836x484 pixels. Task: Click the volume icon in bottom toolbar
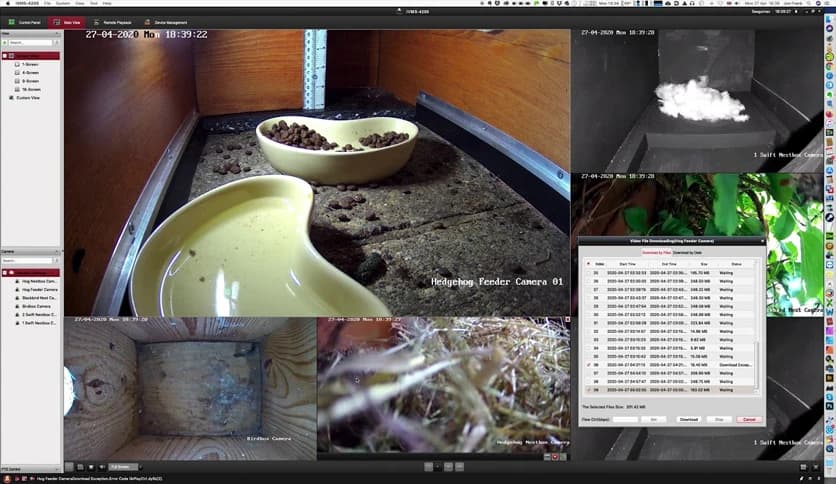[x=102, y=467]
